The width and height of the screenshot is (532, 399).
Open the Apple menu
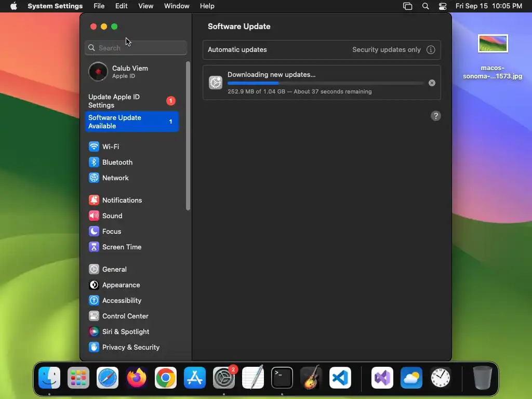[14, 6]
